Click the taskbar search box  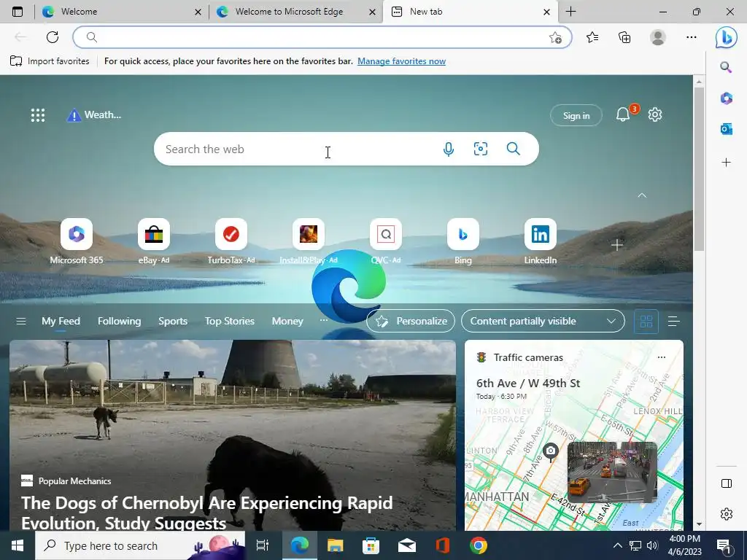(x=140, y=545)
